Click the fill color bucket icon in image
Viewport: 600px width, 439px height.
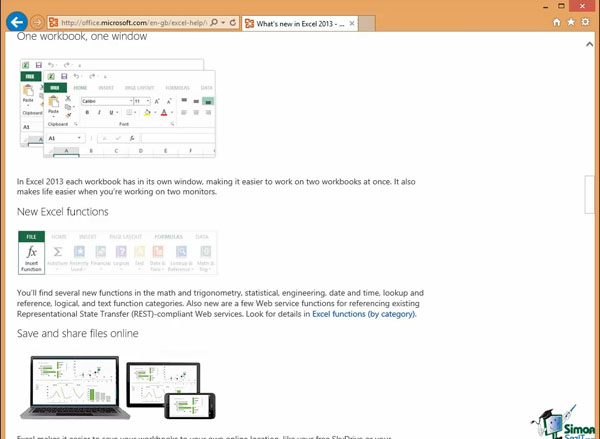(147, 112)
